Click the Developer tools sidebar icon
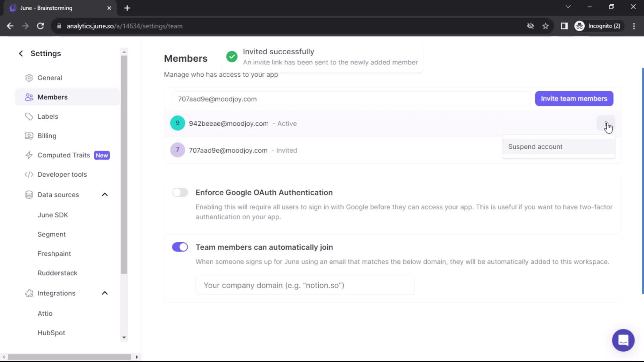 [x=29, y=174]
